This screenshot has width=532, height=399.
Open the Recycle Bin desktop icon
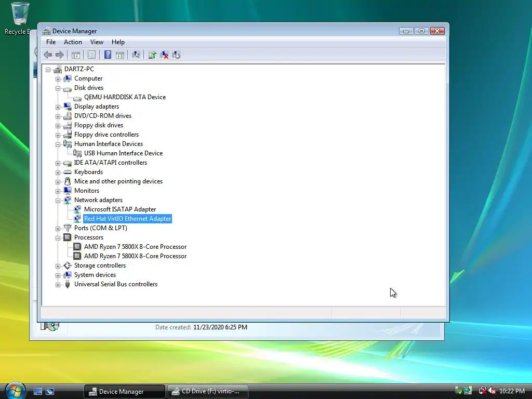[19, 19]
